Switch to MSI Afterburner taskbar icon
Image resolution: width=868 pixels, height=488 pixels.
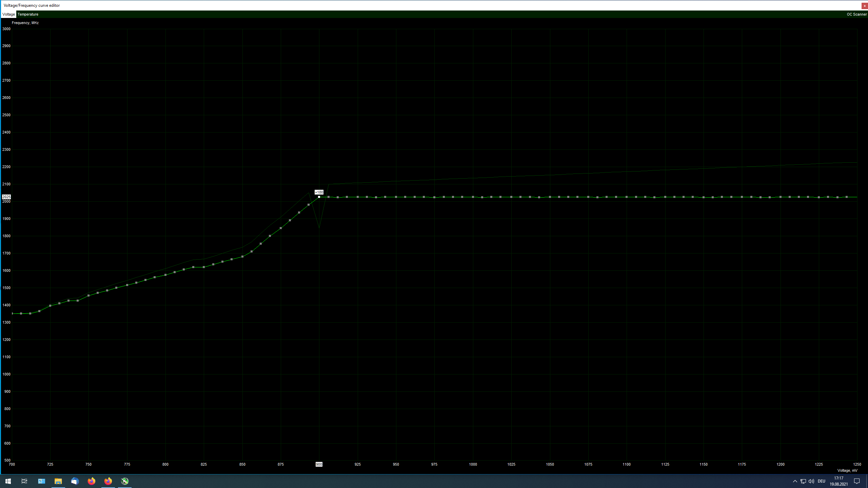[125, 481]
